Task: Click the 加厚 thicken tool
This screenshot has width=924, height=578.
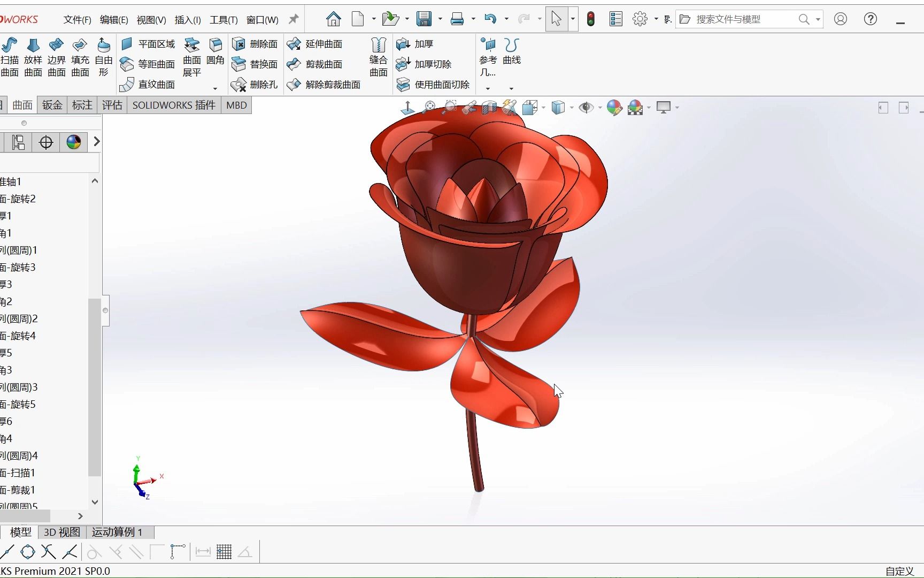Action: click(414, 44)
